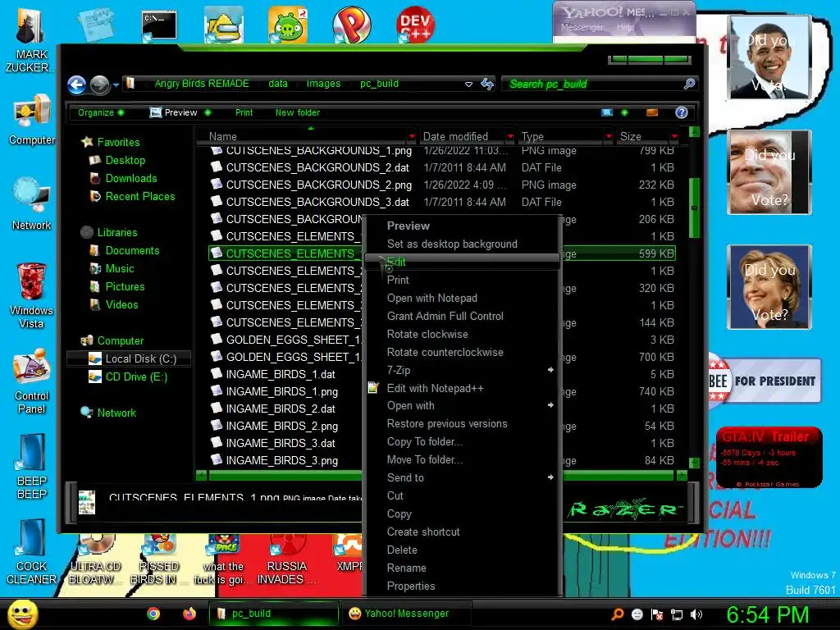
Task: Click the refresh icon beside address bar
Action: click(487, 84)
